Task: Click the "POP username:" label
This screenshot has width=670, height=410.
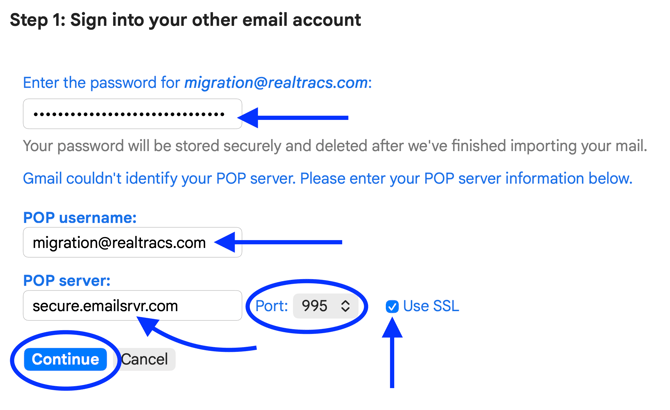Action: pyautogui.click(x=80, y=217)
